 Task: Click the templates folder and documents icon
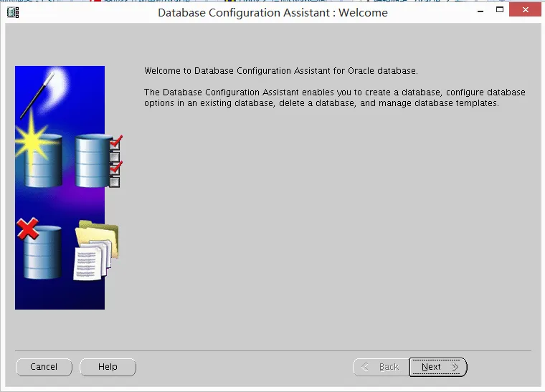[97, 250]
